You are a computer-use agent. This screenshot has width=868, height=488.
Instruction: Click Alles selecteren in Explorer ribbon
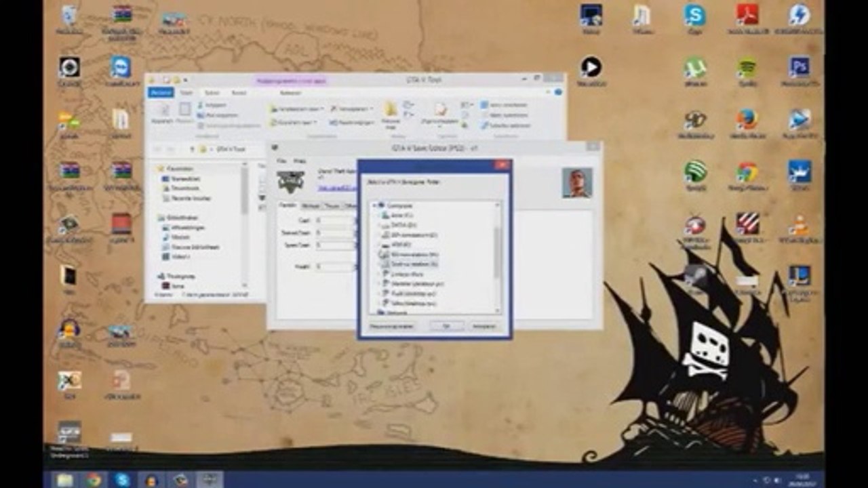pyautogui.click(x=504, y=105)
